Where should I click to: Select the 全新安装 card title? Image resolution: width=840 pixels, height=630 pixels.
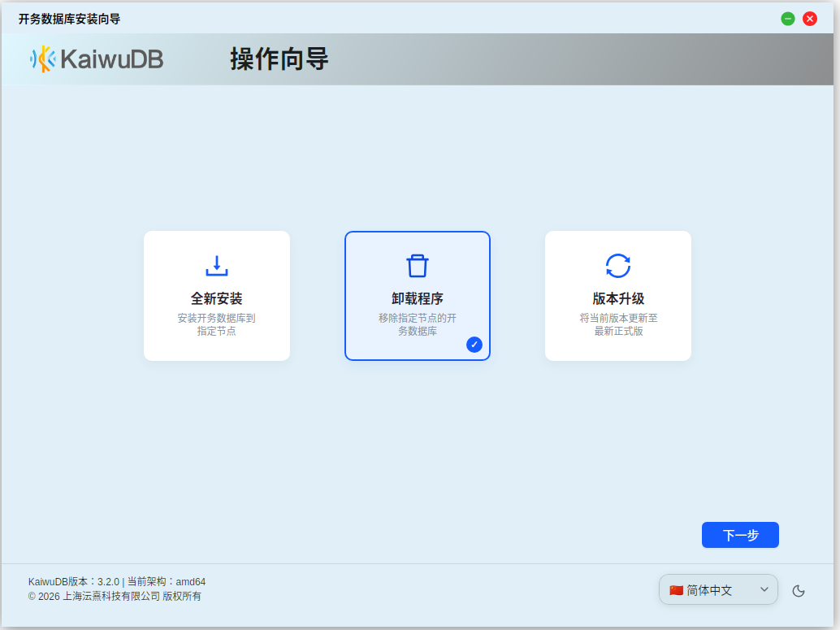click(216, 298)
